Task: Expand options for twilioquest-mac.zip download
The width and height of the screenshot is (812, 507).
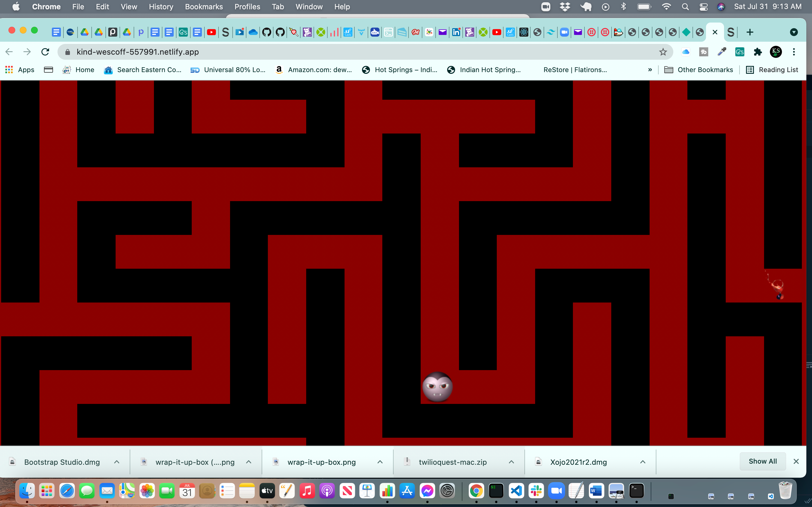Action: (511, 462)
